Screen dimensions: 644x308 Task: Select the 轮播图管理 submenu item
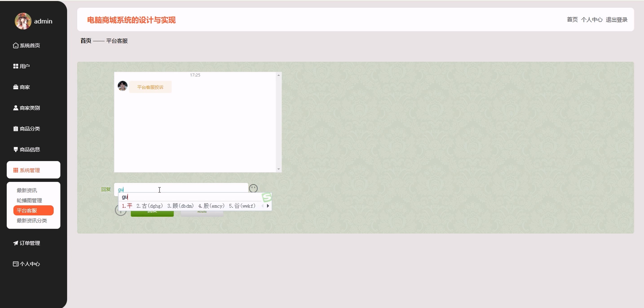pos(29,200)
